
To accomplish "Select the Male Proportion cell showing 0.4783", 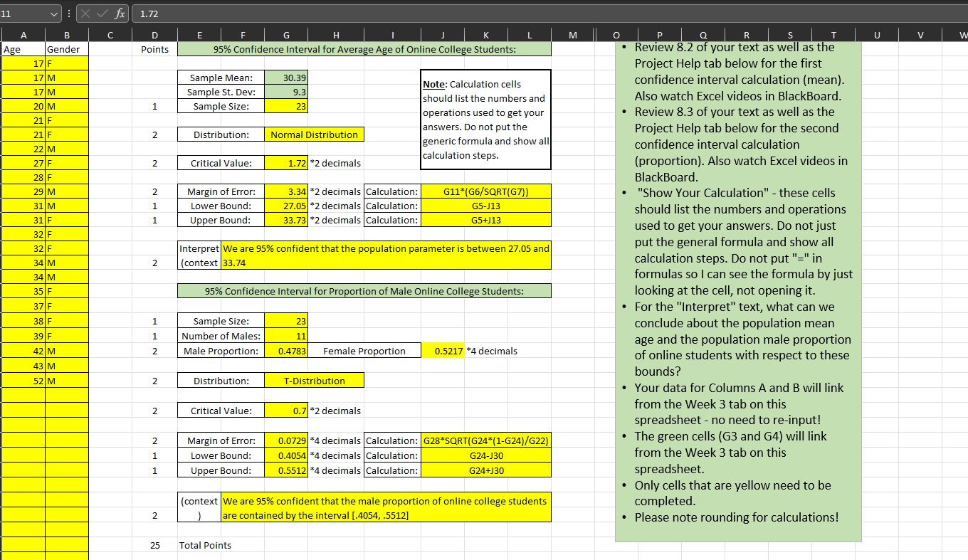I will tap(286, 350).
